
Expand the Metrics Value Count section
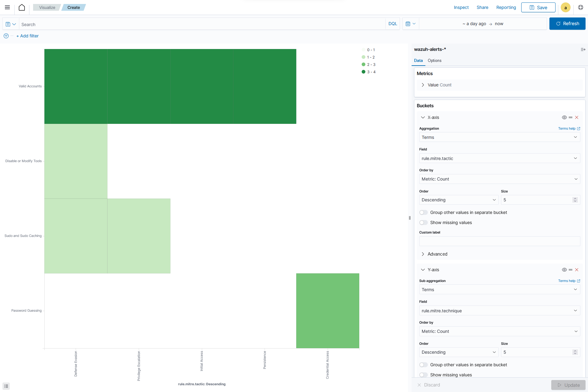(x=423, y=85)
